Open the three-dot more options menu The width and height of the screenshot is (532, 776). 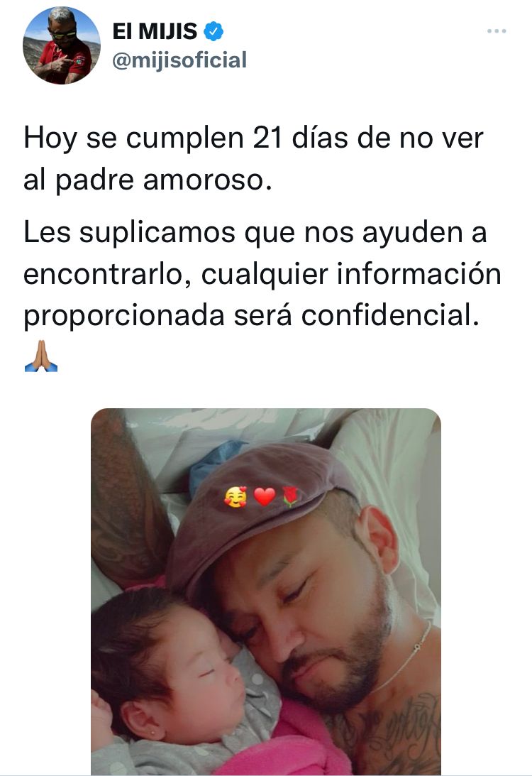(x=497, y=31)
